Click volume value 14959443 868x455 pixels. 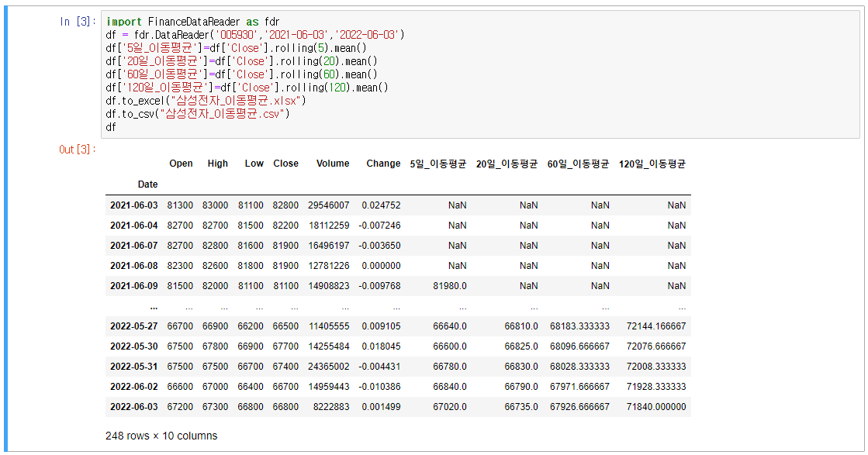(329, 387)
